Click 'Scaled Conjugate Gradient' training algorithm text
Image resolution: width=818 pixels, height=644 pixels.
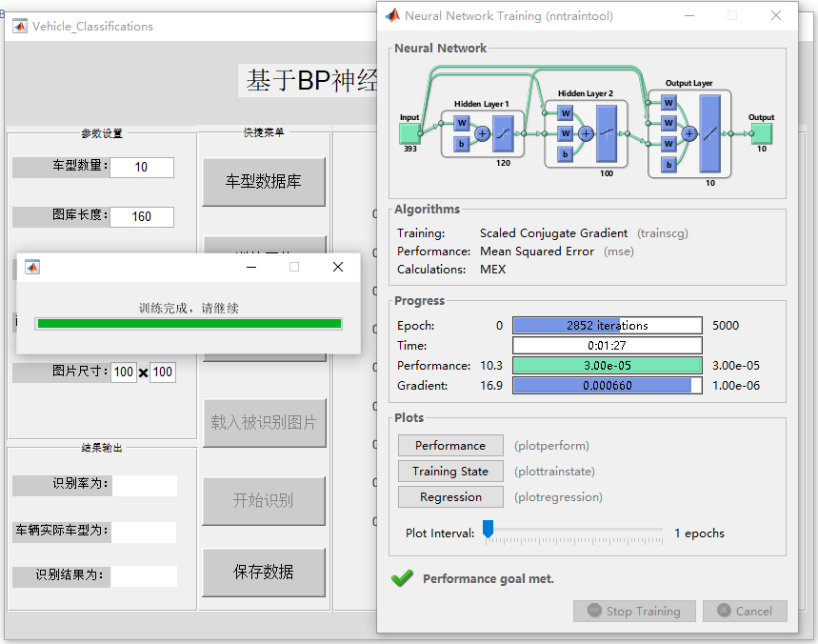tap(553, 233)
